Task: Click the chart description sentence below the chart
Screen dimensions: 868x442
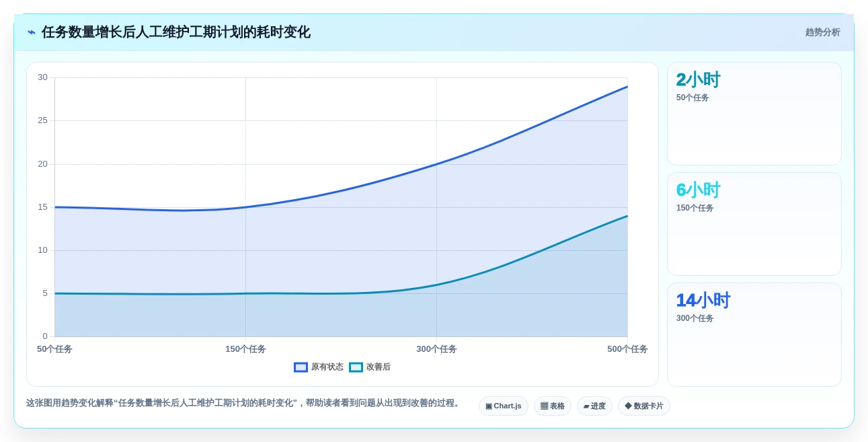Action: 244,403
